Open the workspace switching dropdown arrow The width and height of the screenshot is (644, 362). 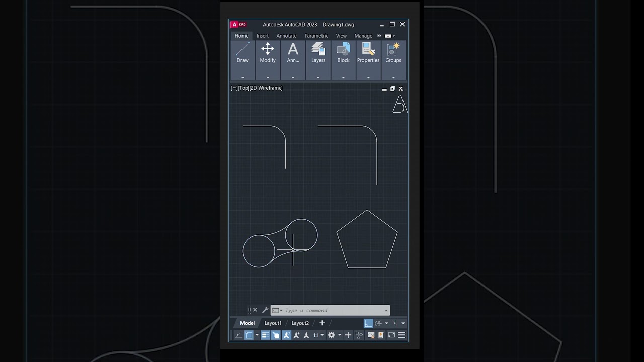[x=340, y=335]
